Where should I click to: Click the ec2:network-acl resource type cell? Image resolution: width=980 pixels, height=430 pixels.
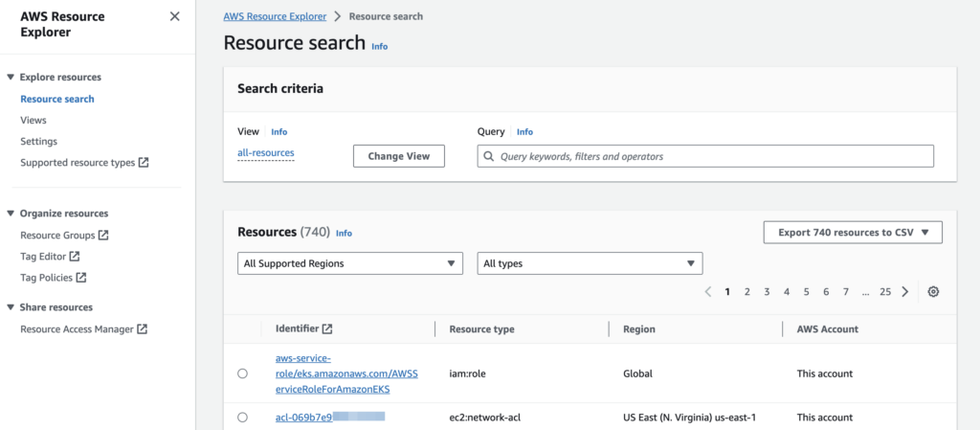(x=484, y=418)
